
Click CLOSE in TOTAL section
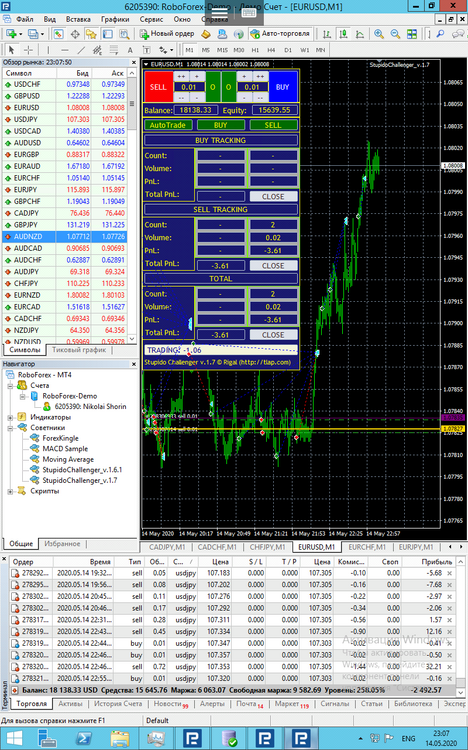[273, 335]
